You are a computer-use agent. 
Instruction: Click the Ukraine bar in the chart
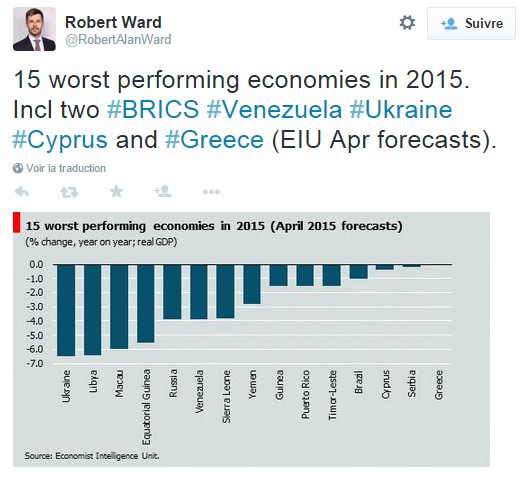tap(66, 310)
